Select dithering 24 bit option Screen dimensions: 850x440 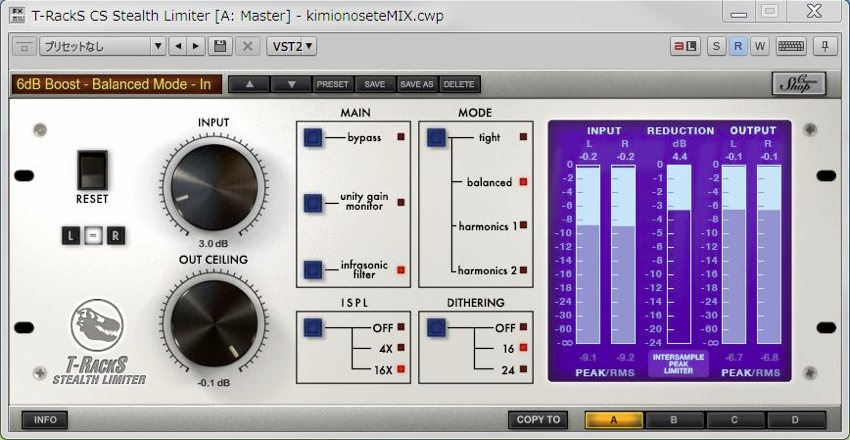coord(523,370)
